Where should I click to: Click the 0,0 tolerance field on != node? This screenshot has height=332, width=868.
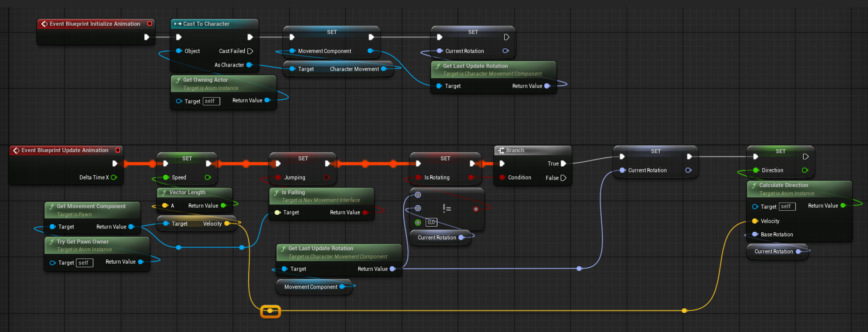click(431, 222)
